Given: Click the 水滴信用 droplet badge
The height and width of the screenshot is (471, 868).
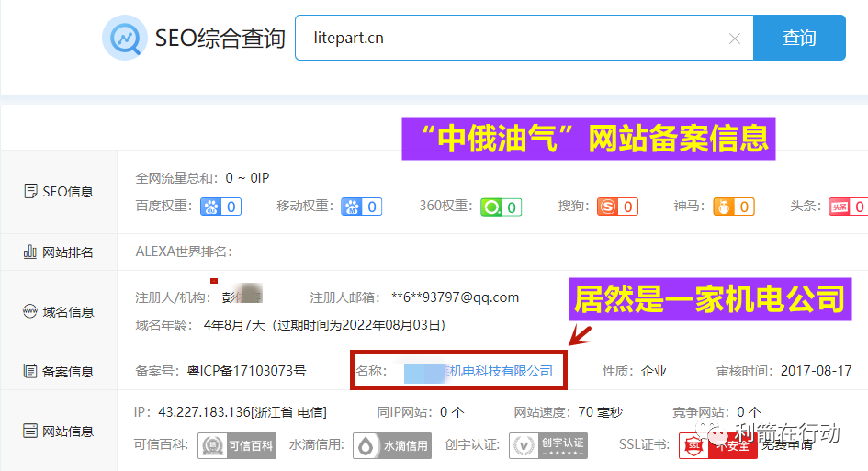Looking at the screenshot, I should pyautogui.click(x=392, y=445).
